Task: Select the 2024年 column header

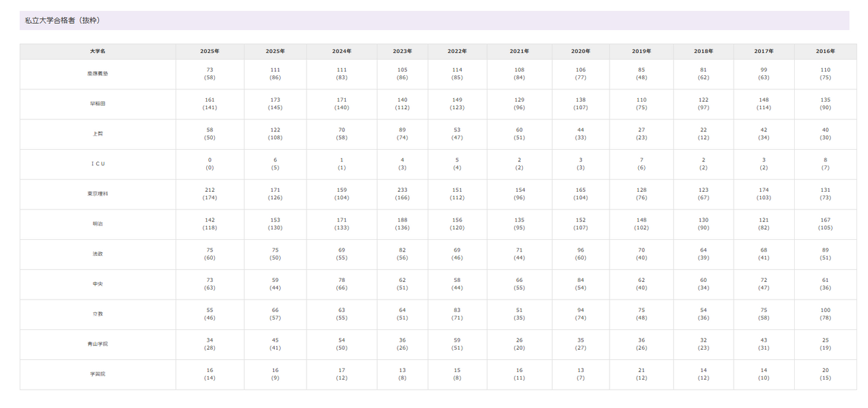Action: click(342, 52)
